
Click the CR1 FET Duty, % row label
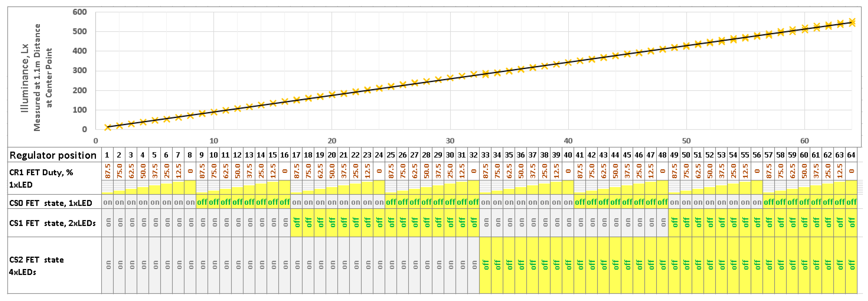coord(41,173)
